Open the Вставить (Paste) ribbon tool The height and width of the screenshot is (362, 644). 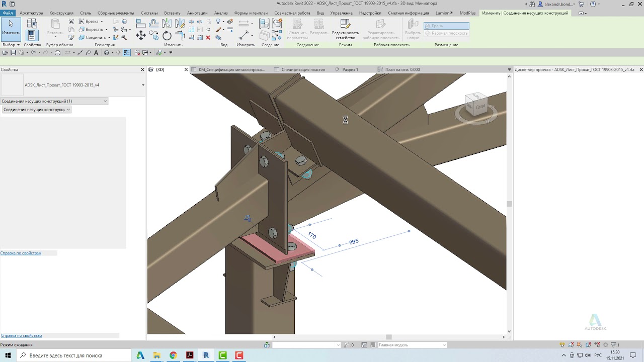pyautogui.click(x=55, y=28)
